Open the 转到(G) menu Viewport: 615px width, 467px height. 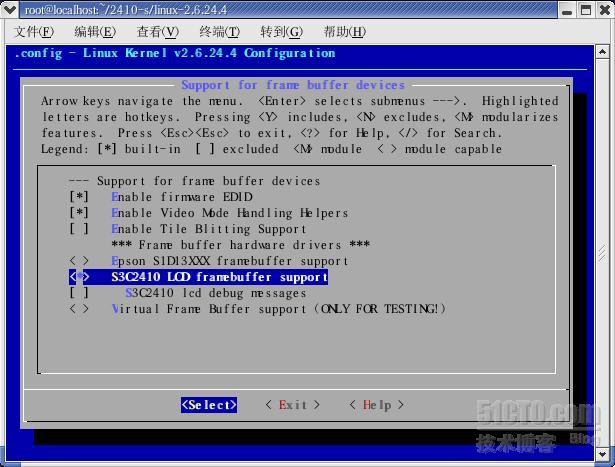(282, 32)
